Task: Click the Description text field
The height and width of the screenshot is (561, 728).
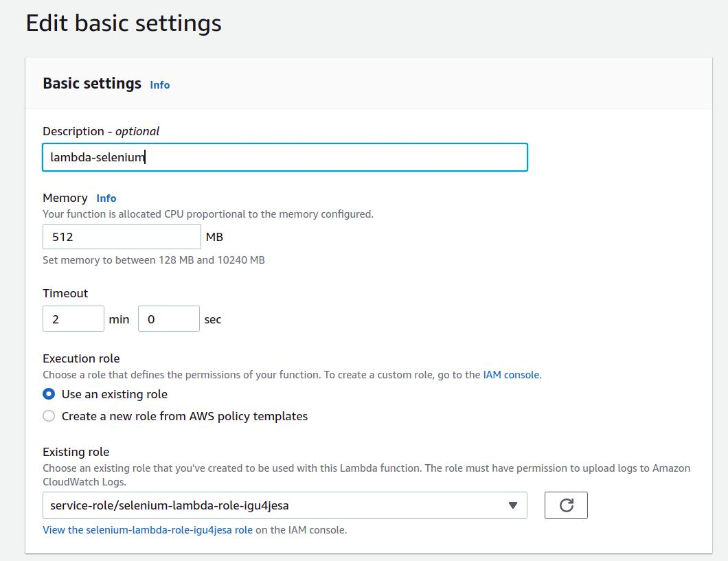Action: point(284,157)
